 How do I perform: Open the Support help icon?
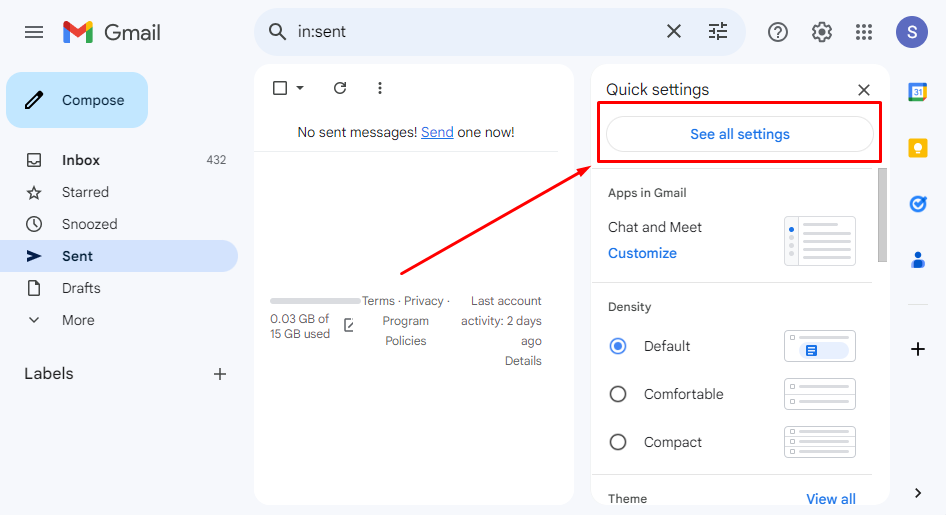click(778, 32)
